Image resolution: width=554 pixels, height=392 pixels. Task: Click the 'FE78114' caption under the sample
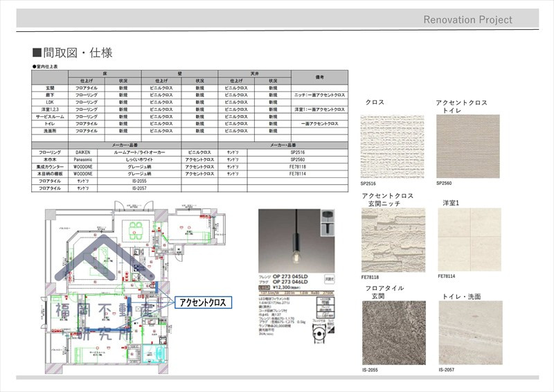[447, 276]
